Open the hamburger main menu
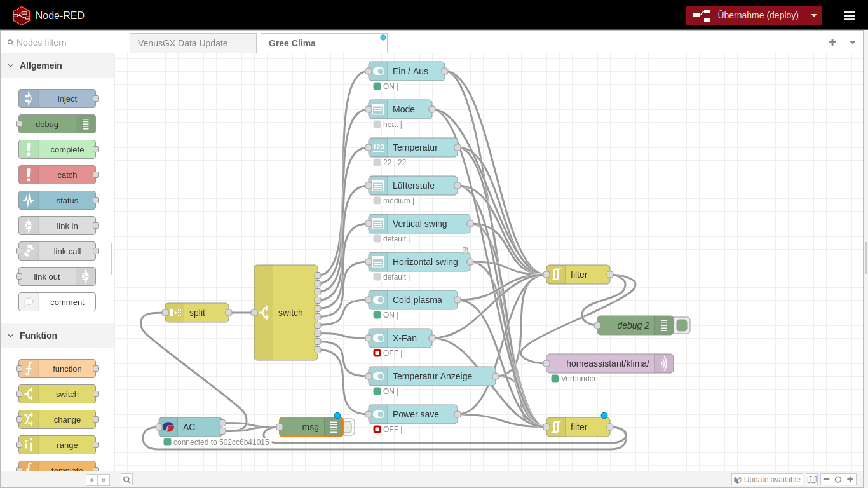 coord(849,16)
